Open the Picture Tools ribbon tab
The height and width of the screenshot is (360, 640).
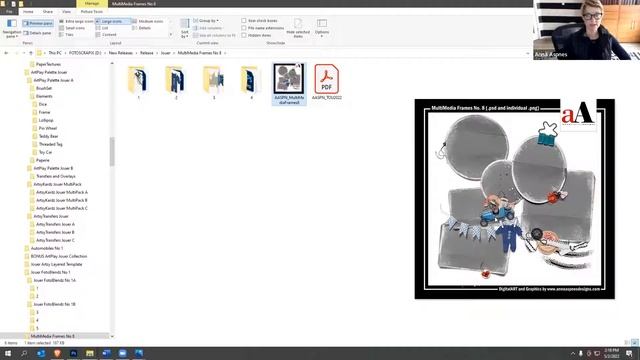pos(92,12)
